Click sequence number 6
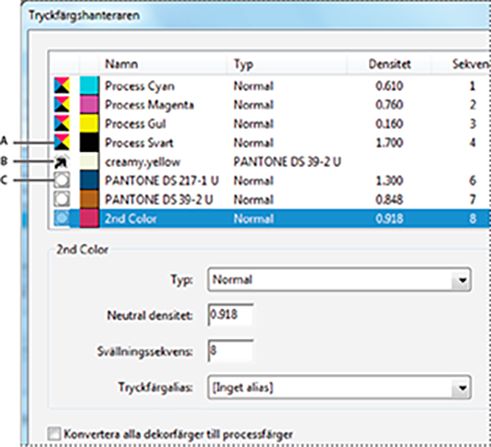The image size is (491, 447). pos(472,180)
